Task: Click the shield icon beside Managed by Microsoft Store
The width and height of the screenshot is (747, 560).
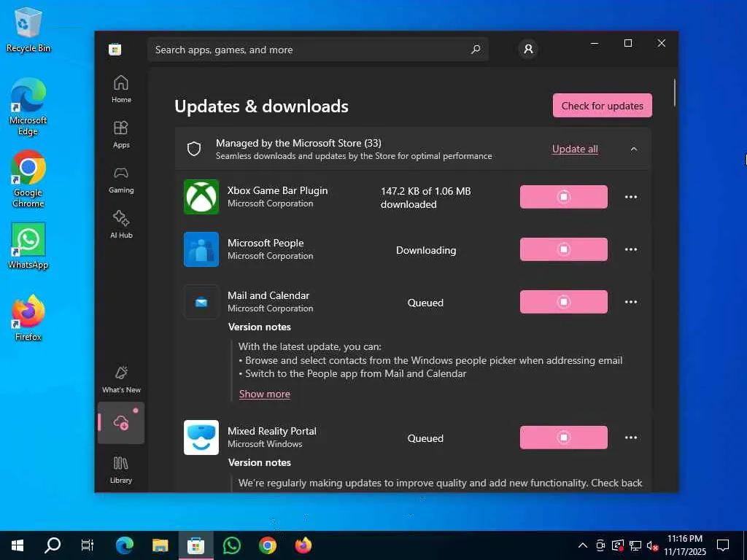Action: [194, 149]
